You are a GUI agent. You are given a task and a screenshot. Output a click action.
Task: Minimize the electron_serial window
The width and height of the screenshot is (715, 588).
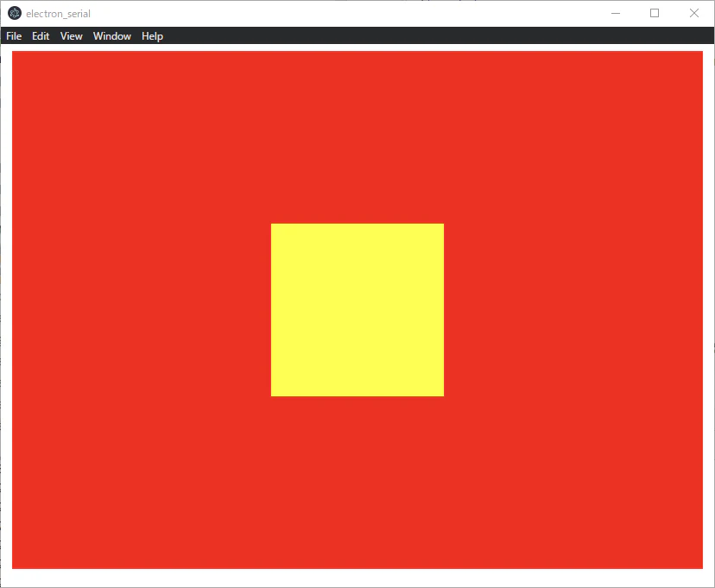point(616,13)
